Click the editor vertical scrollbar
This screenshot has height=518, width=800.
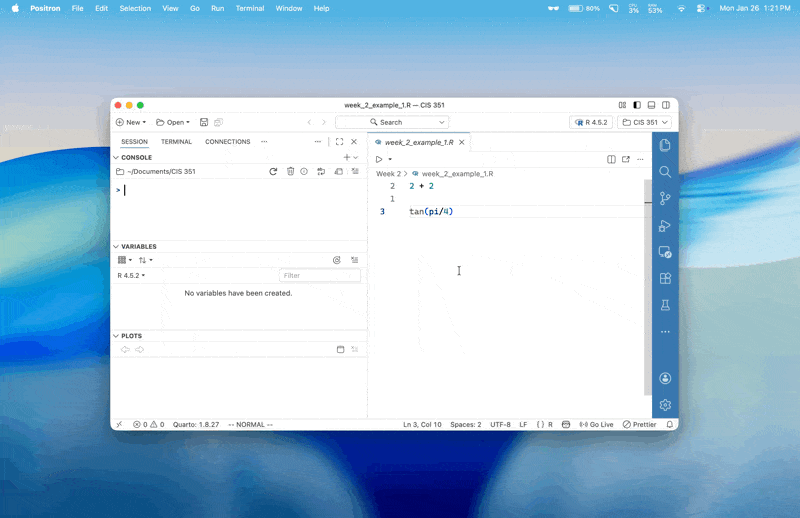[648, 287]
